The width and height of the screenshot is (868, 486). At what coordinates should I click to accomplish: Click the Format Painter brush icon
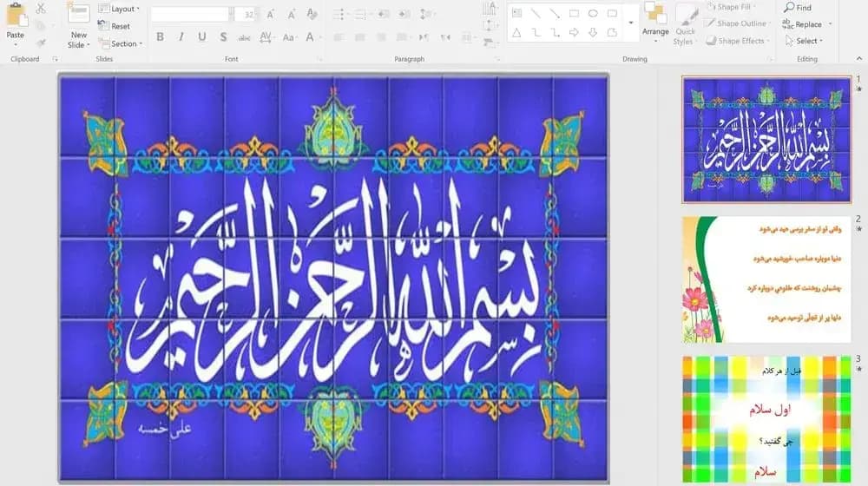(x=41, y=43)
